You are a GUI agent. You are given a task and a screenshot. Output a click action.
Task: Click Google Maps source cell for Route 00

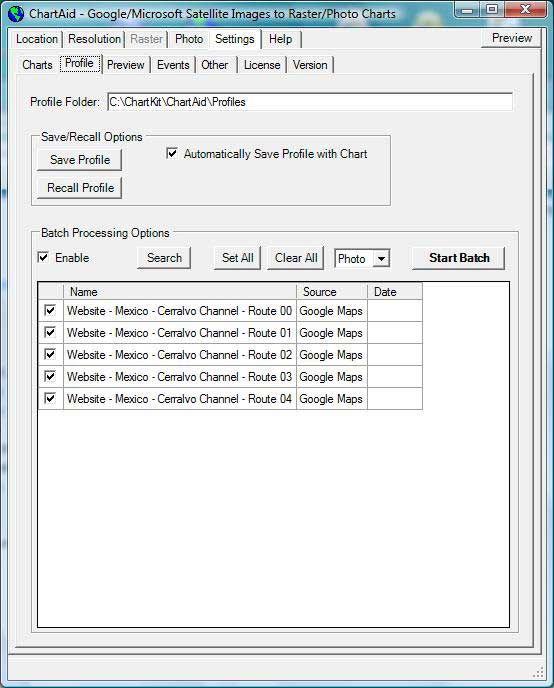click(332, 311)
